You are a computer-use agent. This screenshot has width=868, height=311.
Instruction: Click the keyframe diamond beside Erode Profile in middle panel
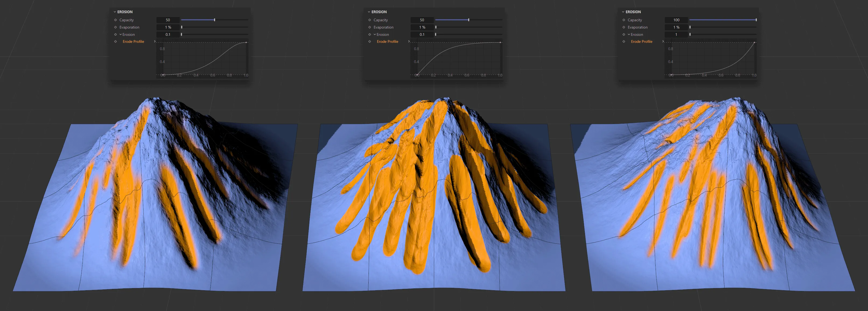pyautogui.click(x=369, y=41)
